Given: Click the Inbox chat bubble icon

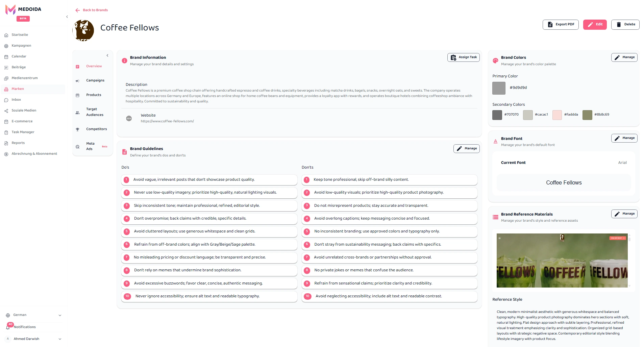Looking at the screenshot, I should [6, 100].
